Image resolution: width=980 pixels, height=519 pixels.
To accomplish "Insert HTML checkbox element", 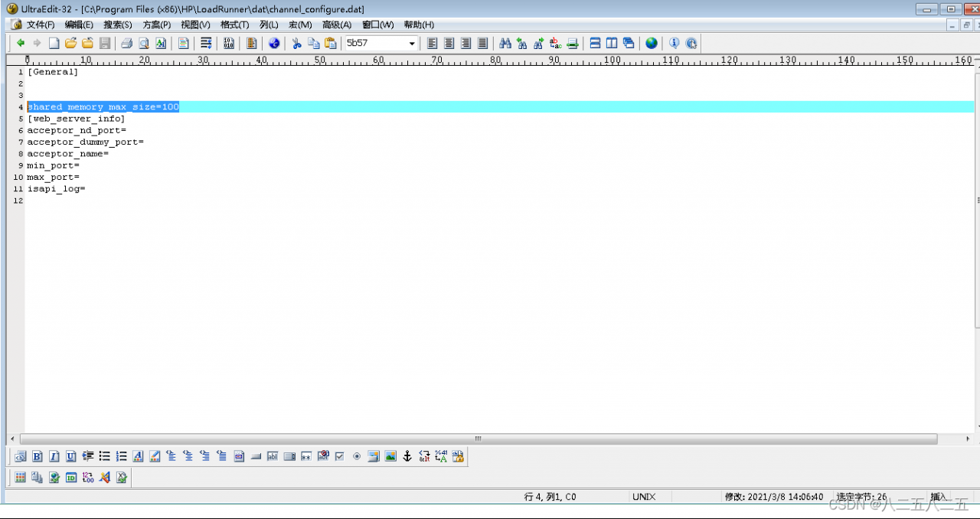I will pos(340,456).
